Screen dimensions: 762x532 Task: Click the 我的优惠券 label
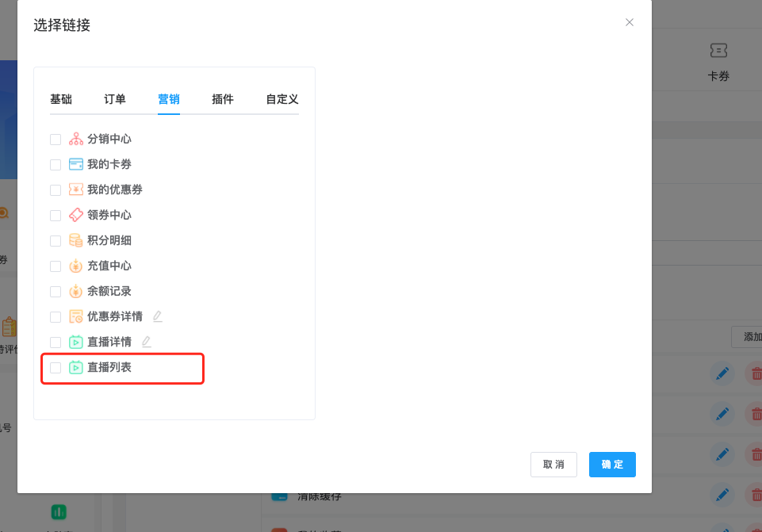tap(115, 189)
